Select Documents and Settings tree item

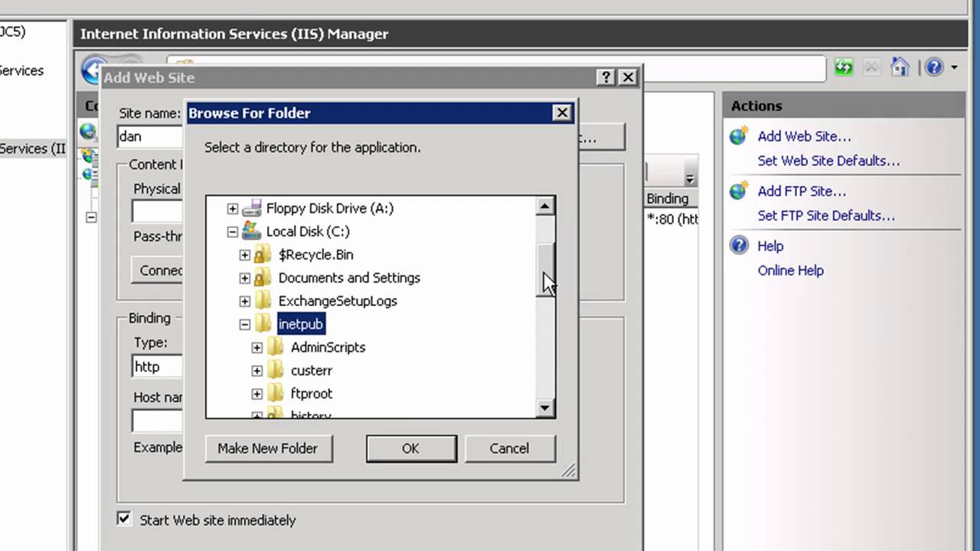pos(349,277)
